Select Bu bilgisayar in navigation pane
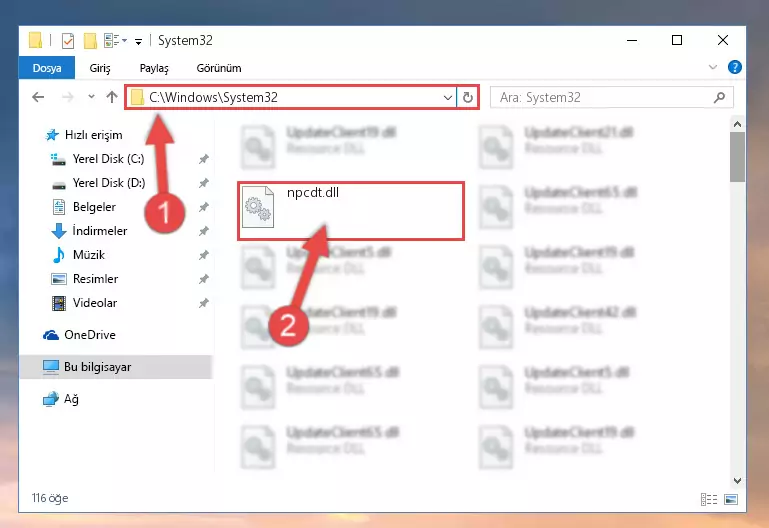The height and width of the screenshot is (528, 769). 116,367
